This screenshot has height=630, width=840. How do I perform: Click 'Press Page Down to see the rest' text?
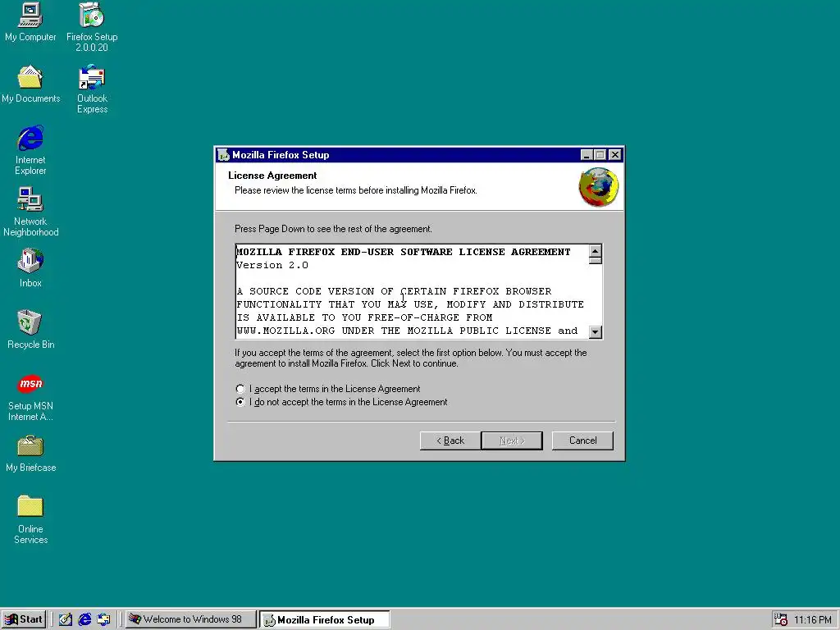333,230
